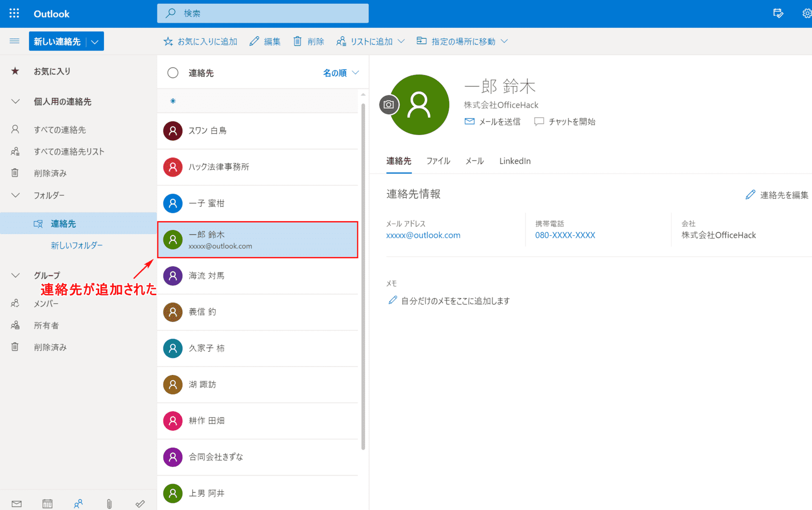This screenshot has height=510, width=812.
Task: Open Calendar icon in bottom bar
Action: (47, 504)
